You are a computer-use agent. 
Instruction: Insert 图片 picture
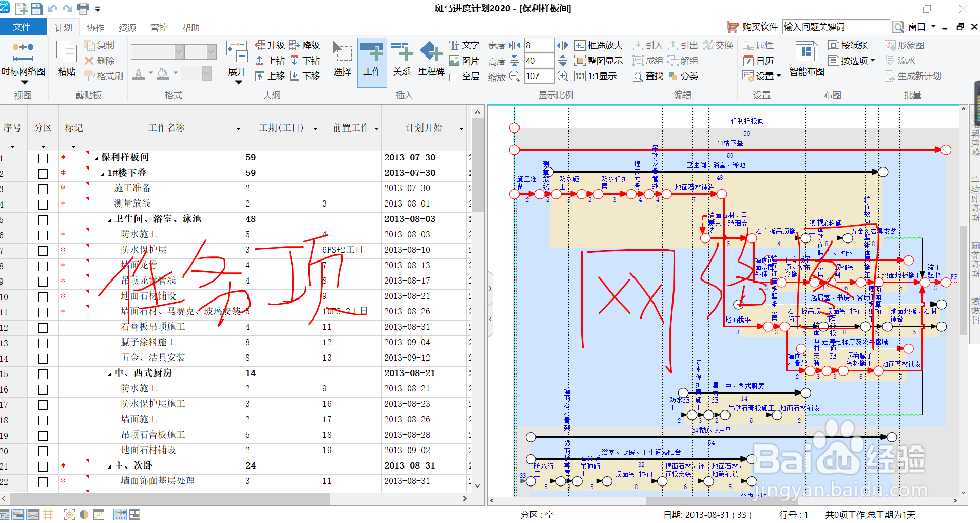pyautogui.click(x=464, y=61)
